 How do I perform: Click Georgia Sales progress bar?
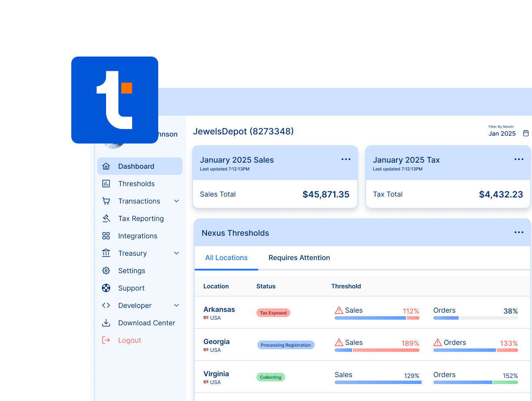tap(377, 350)
